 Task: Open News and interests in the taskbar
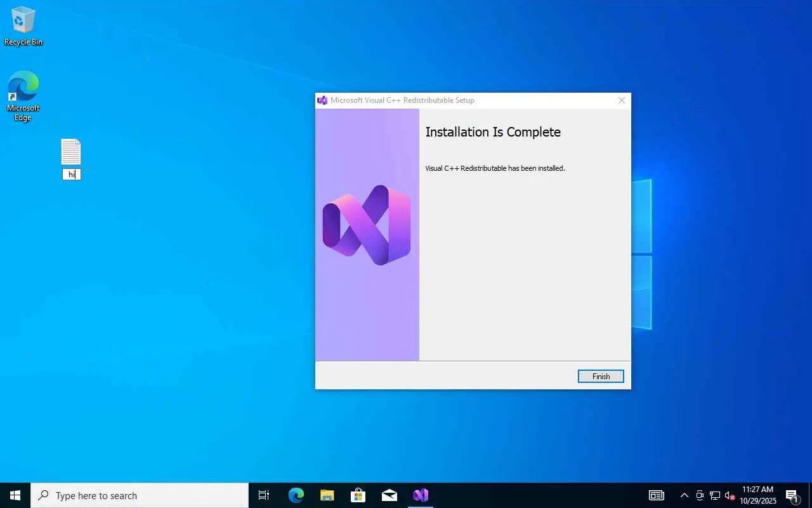pos(656,495)
